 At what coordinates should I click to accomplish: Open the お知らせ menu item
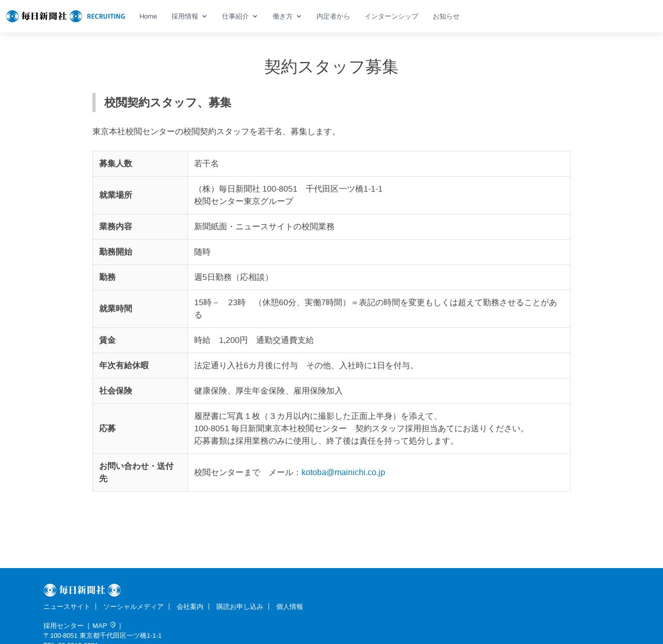(446, 17)
